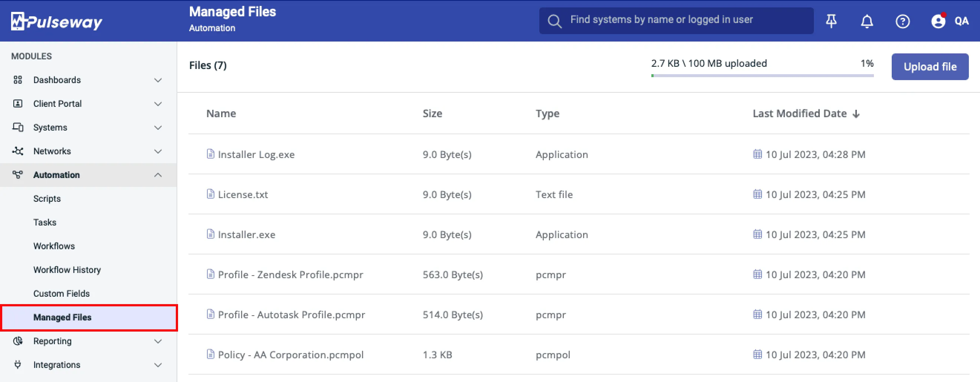Open Workflows under Automation

click(54, 246)
